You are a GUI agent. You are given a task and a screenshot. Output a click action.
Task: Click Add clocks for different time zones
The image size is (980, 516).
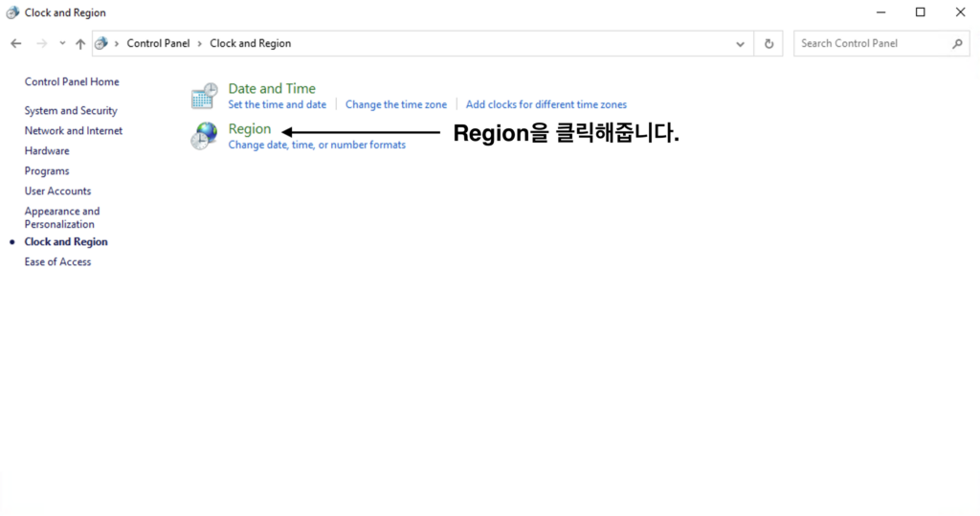pyautogui.click(x=546, y=104)
